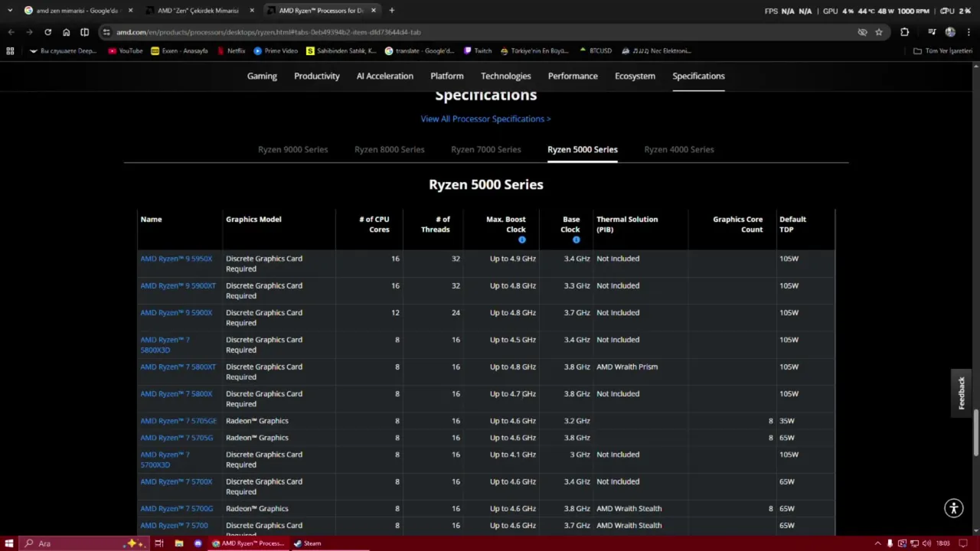
Task: Open the accessibility widget icon
Action: pyautogui.click(x=953, y=508)
